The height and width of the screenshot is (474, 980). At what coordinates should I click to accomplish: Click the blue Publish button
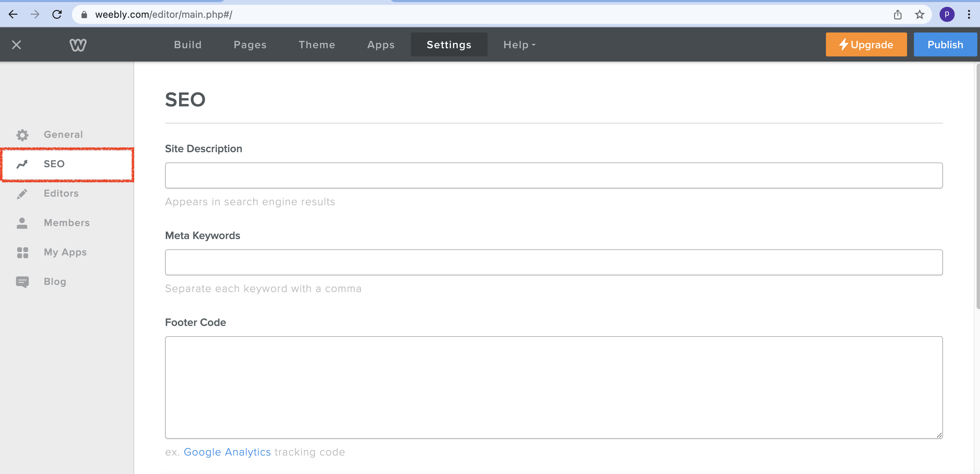click(x=945, y=45)
